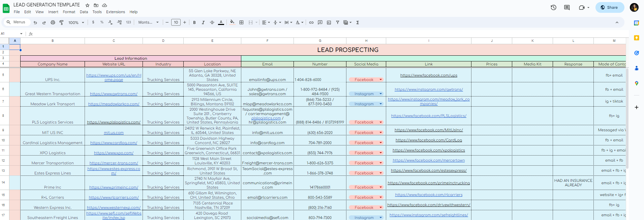The image size is (644, 220).
Task: Insert a comment from the toolbar
Action: [x=320, y=23]
